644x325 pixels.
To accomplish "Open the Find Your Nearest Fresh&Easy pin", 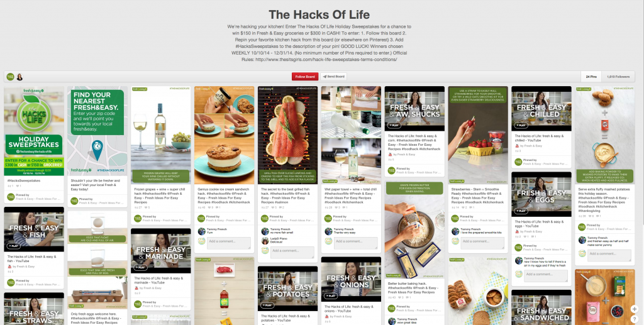I will [x=97, y=131].
